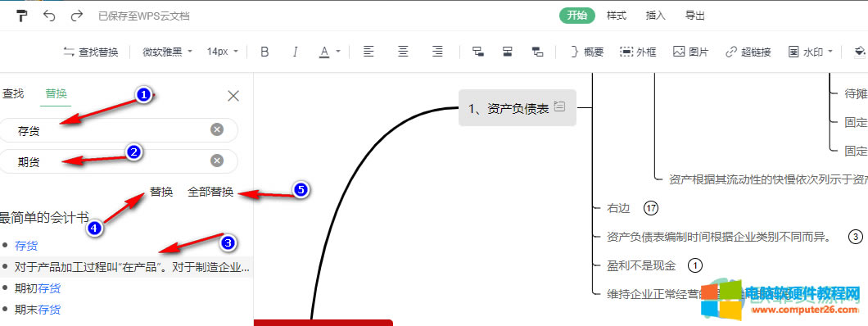Select the 盈利不是现金 node
This screenshot has height=326, width=868.
click(642, 265)
